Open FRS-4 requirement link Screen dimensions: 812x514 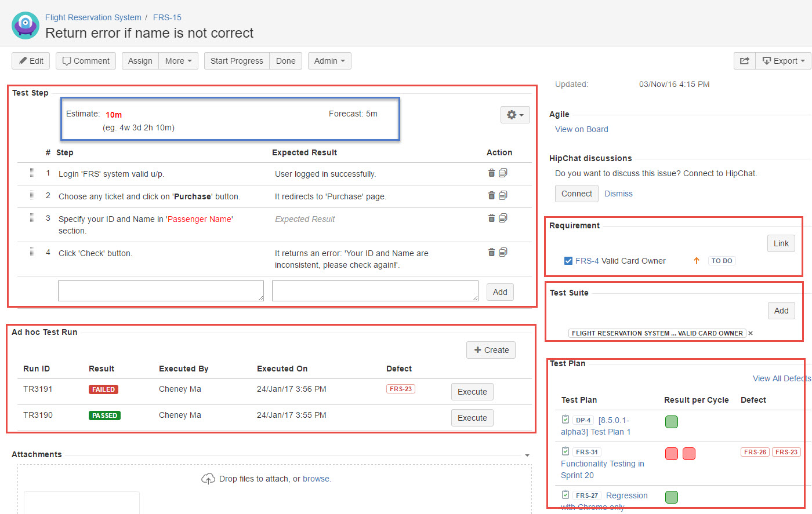pos(587,261)
